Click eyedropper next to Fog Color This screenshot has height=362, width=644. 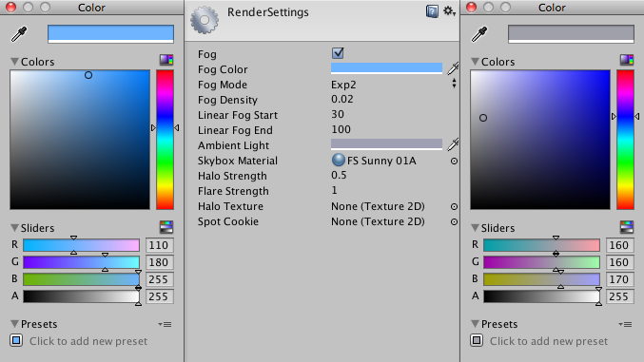point(453,68)
